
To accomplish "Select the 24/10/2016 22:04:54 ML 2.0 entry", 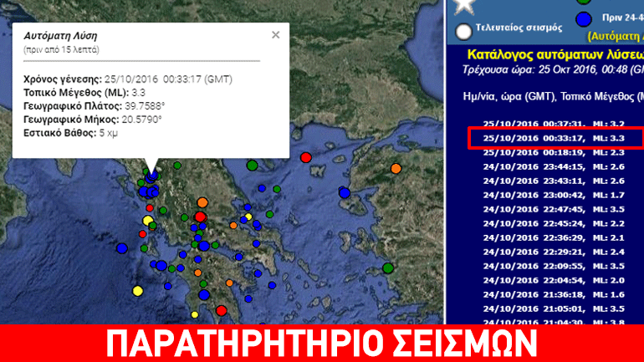I will [554, 280].
